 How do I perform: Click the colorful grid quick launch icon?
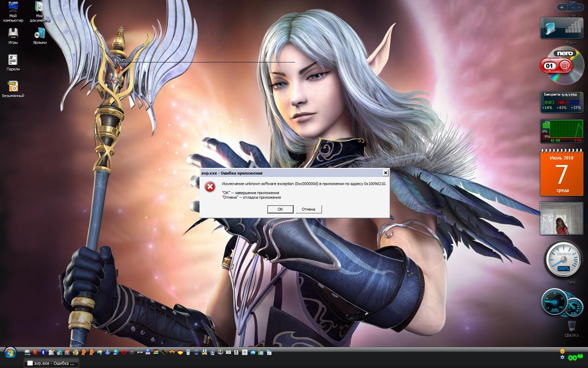point(156,352)
